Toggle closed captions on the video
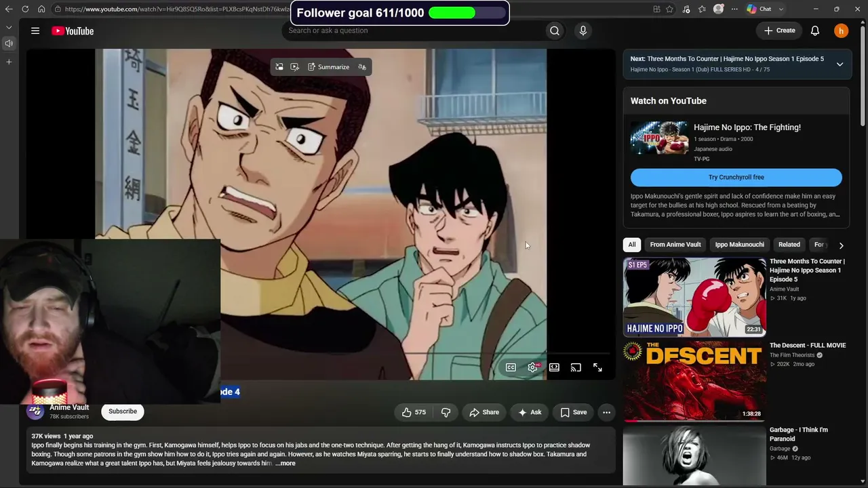The height and width of the screenshot is (488, 868). (x=511, y=367)
